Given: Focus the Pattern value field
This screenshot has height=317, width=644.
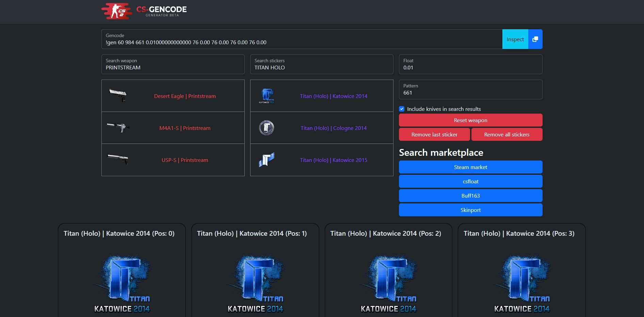Looking at the screenshot, I should (x=471, y=89).
